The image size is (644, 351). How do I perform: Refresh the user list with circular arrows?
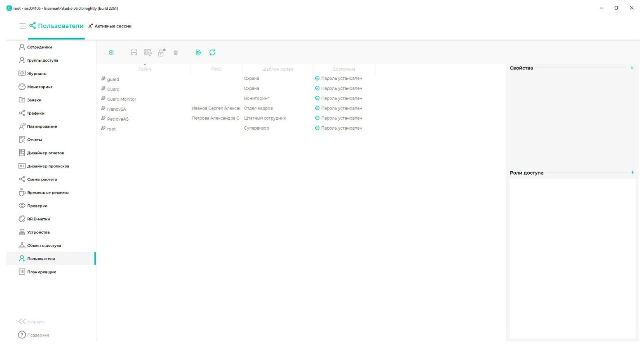point(212,53)
